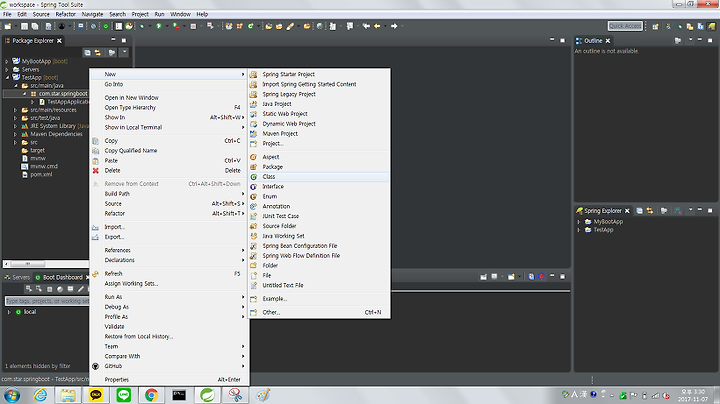
Task: Click the JUnit Test Case icon
Action: (253, 216)
